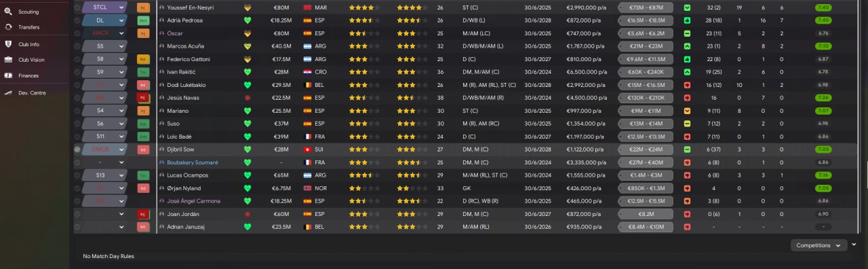Click the Int status icon for Ørjan Nyland

[x=143, y=188]
